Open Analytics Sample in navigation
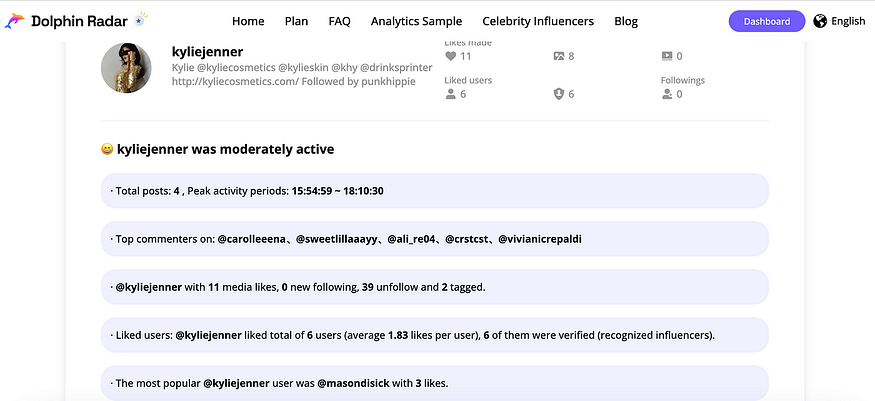The image size is (875, 401). (x=416, y=21)
